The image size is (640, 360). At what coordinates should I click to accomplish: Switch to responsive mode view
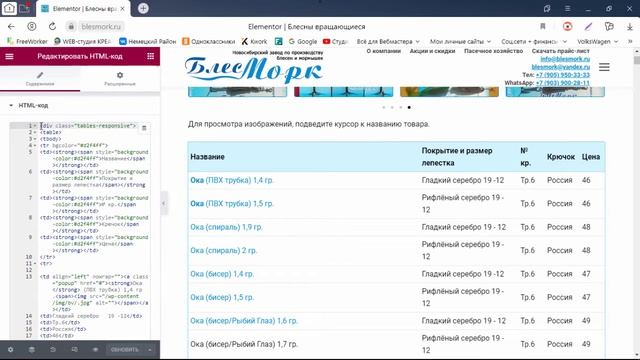click(74, 350)
